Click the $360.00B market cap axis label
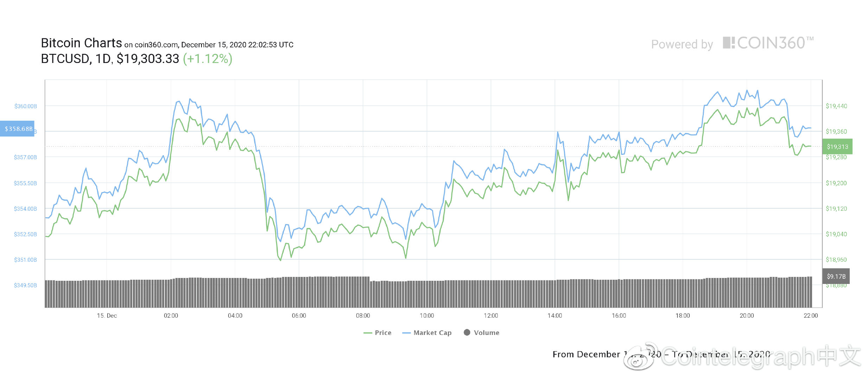Image resolution: width=868 pixels, height=380 pixels. tap(26, 106)
